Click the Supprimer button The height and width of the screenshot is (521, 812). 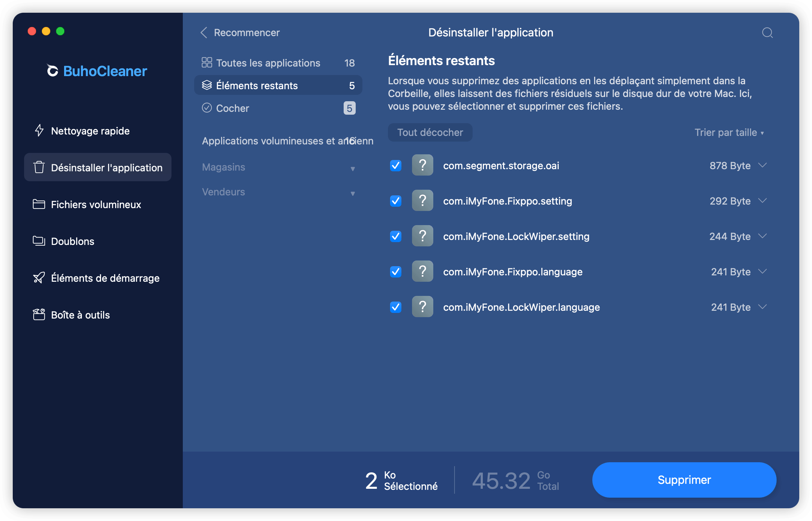pos(684,480)
